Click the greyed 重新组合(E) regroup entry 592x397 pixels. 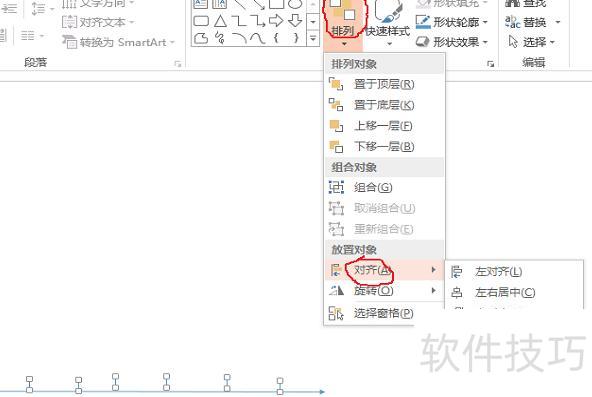[x=384, y=229]
